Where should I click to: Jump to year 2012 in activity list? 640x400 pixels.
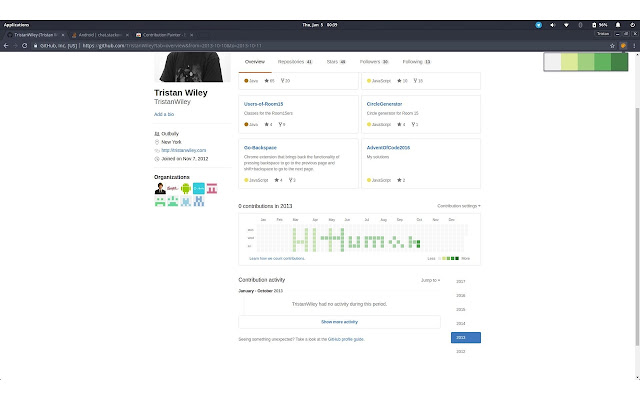[x=461, y=351]
